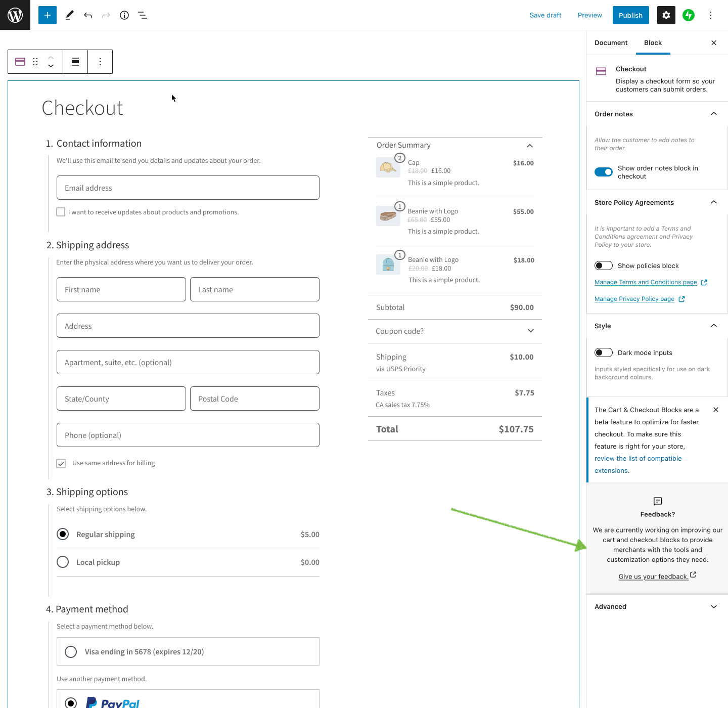The image size is (728, 708).
Task: Open block alignment options in block toolbar
Action: (75, 61)
